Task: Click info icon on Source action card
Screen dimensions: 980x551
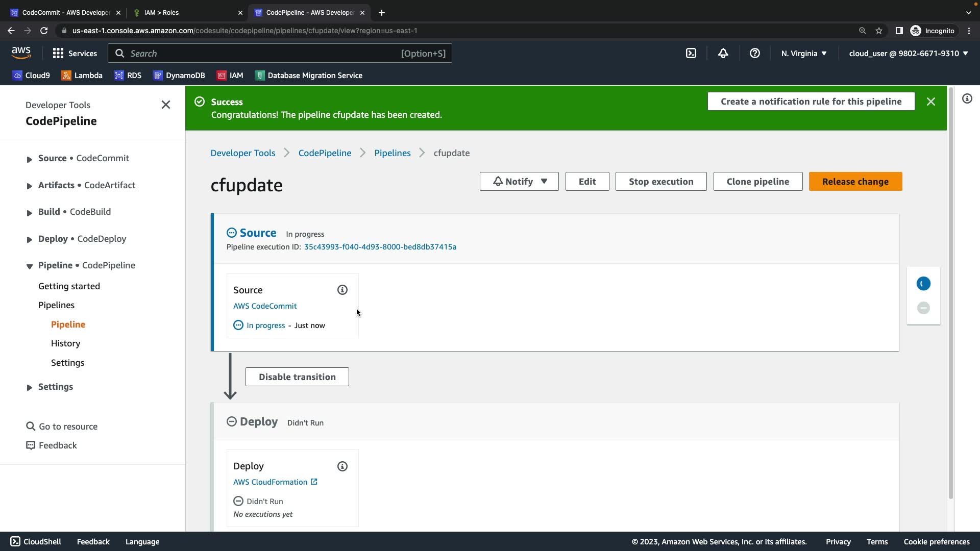Action: tap(342, 290)
